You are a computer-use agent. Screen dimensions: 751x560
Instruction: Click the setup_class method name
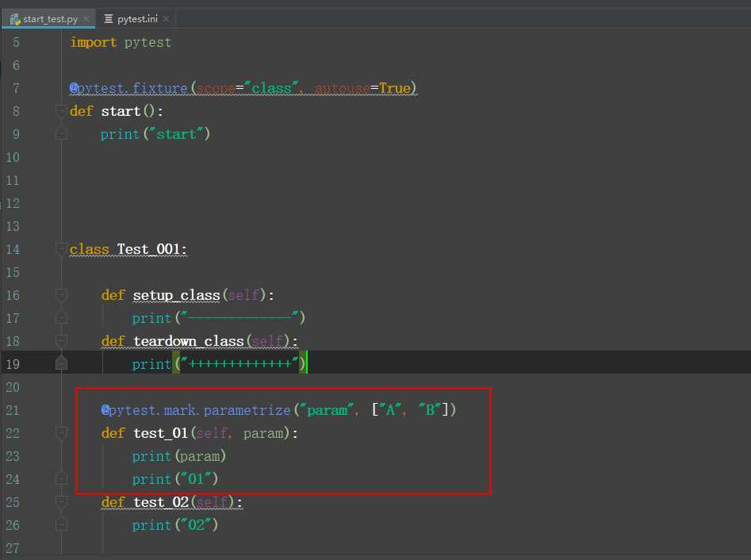pos(175,295)
